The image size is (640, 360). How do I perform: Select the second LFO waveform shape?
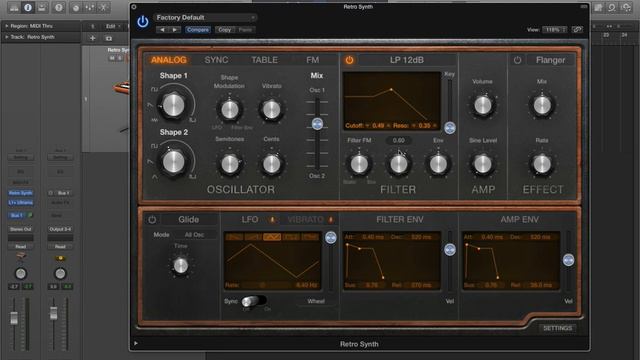(253, 237)
